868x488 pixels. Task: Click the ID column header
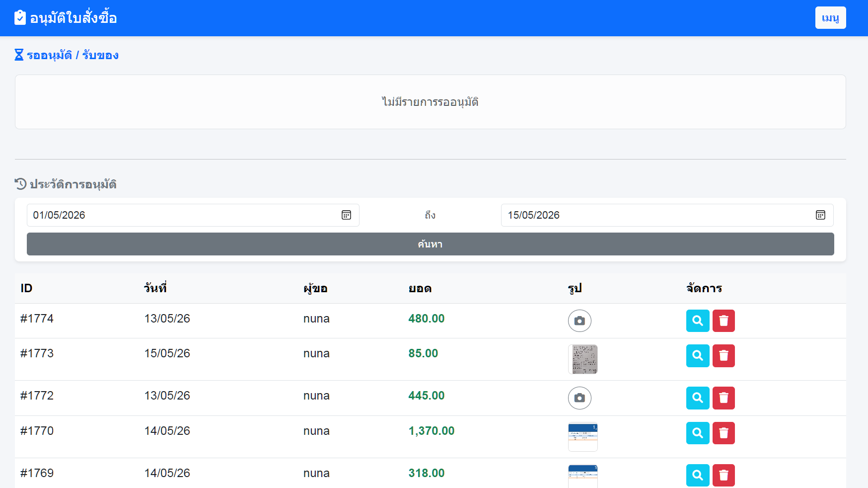click(26, 288)
